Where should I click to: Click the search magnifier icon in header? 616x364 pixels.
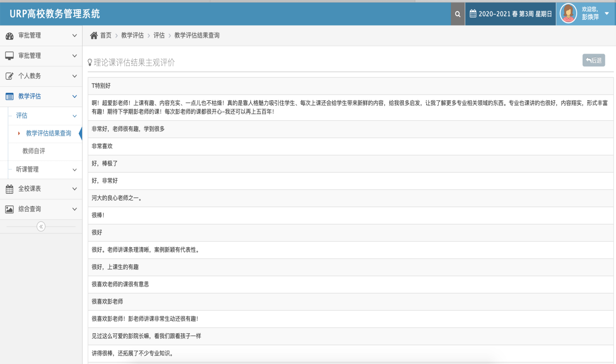point(457,14)
